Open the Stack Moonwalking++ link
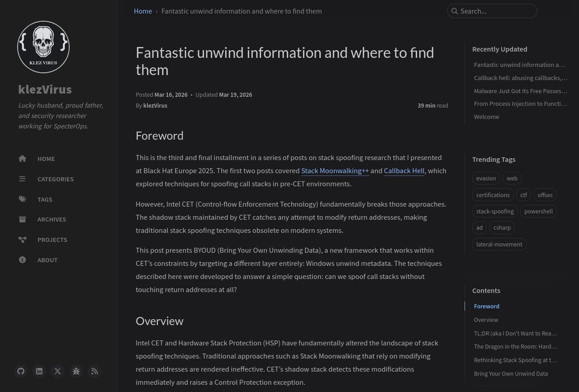 [x=335, y=170]
